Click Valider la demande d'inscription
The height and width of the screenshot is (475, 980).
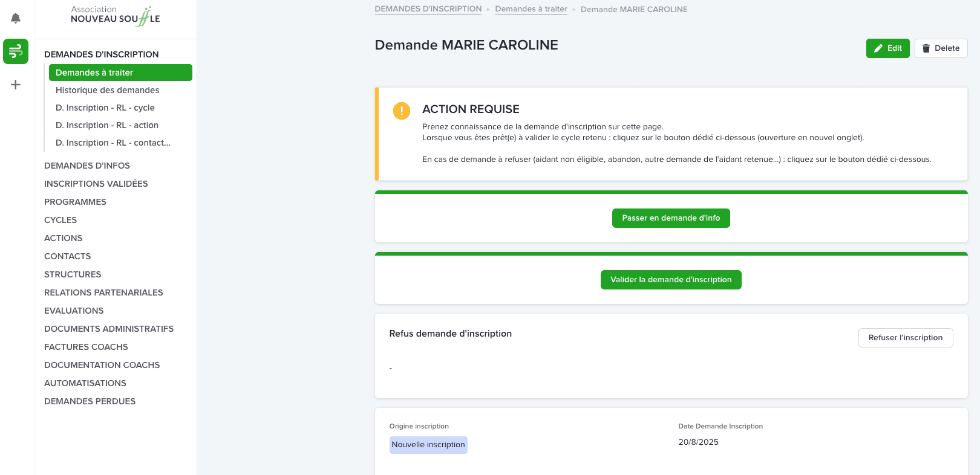[x=671, y=280]
